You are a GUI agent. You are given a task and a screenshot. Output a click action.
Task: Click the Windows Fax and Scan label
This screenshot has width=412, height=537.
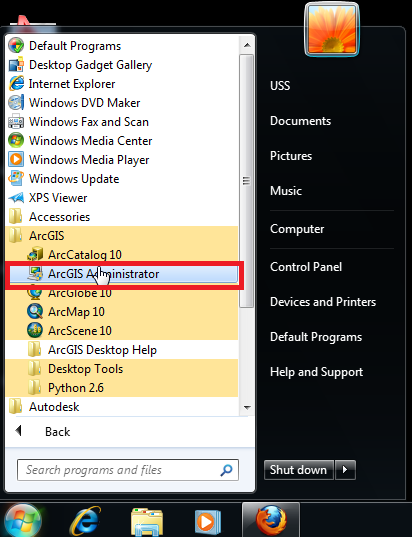[x=89, y=122]
